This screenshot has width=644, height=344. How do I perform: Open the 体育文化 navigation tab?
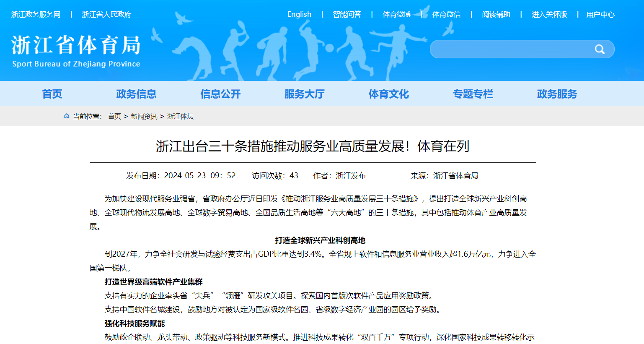(x=389, y=94)
